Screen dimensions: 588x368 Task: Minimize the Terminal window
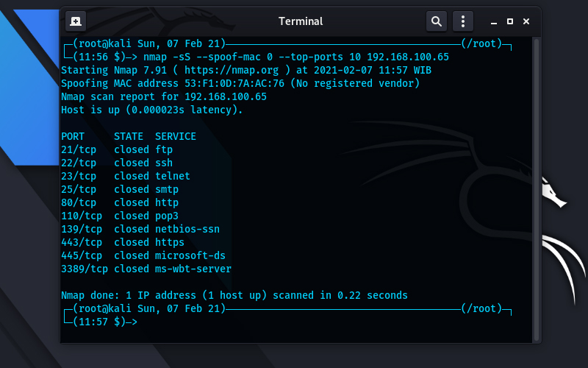click(494, 22)
